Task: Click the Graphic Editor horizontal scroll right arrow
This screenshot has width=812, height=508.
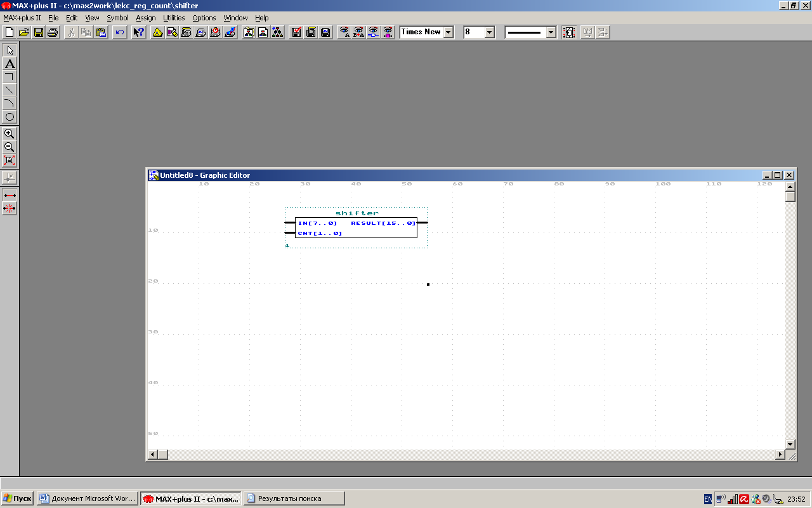Action: [x=780, y=455]
